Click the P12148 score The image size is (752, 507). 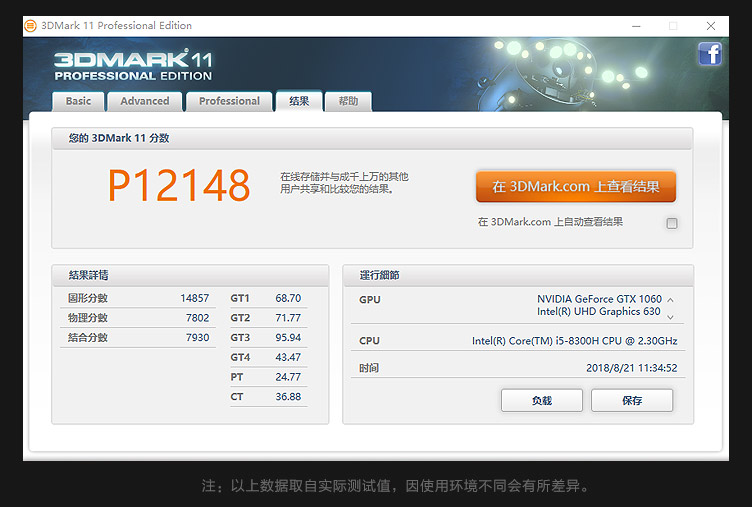coord(179,185)
